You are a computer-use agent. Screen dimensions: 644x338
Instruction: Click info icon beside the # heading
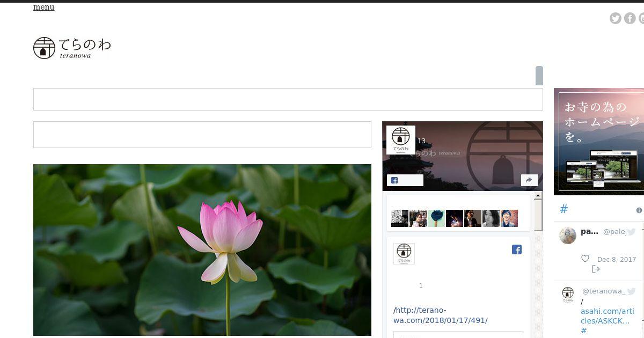coord(639,210)
